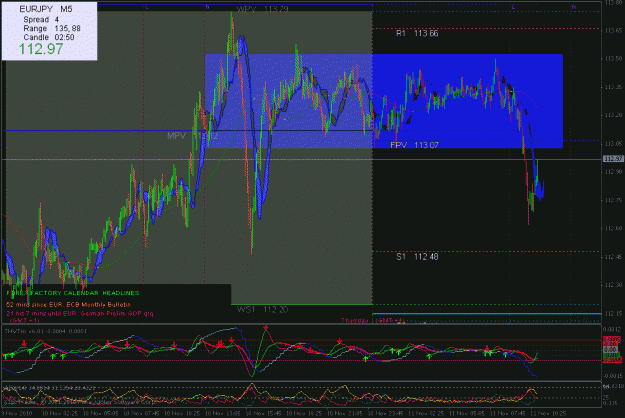The image size is (625, 418).
Task: Click the '11 Nov 10:25' time axis label
Action: [549, 413]
